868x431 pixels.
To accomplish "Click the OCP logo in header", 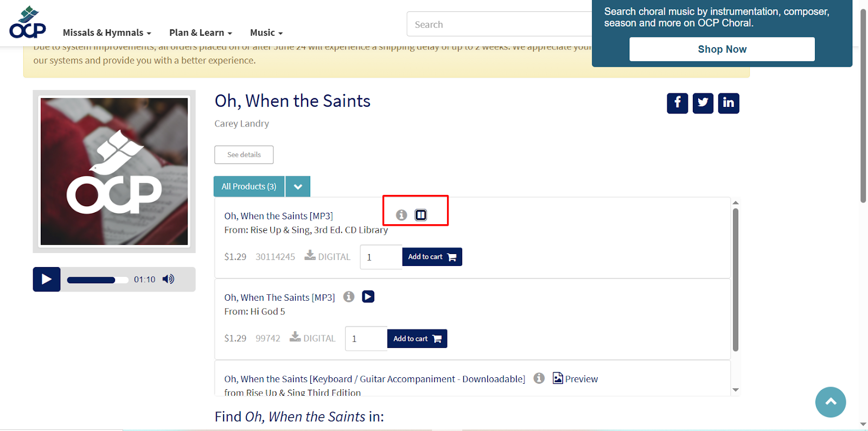I will pos(28,22).
